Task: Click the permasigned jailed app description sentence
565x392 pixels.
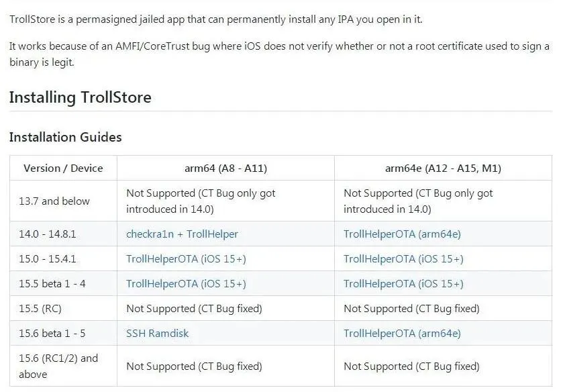Action: (216, 19)
